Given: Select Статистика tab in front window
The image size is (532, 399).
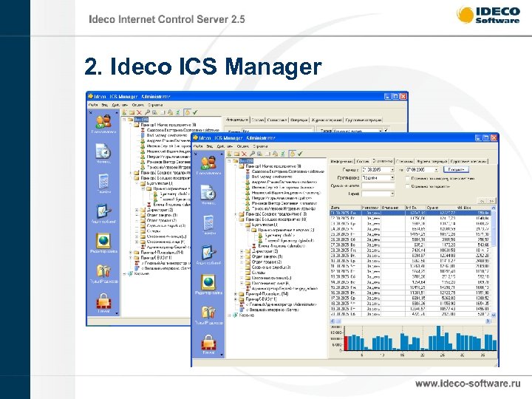Looking at the screenshot, I should [x=383, y=161].
